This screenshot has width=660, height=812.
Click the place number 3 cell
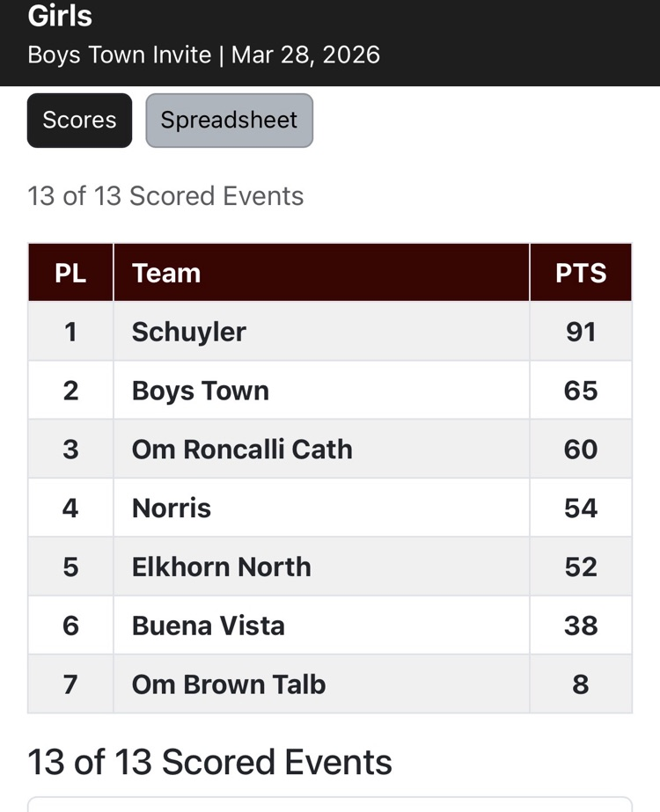pyautogui.click(x=70, y=450)
